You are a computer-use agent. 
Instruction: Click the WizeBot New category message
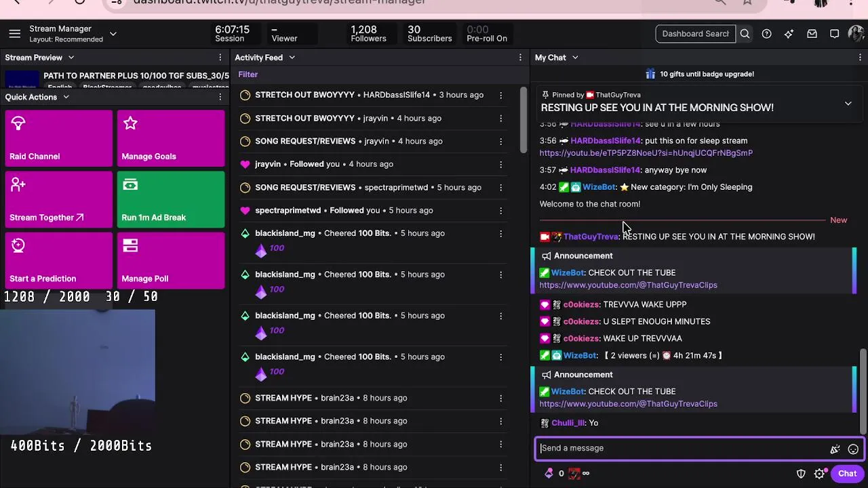click(x=646, y=187)
